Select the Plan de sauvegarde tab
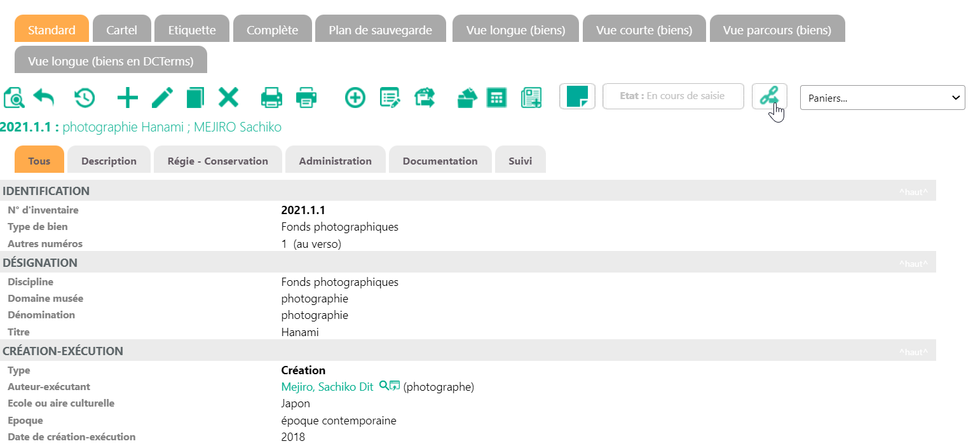This screenshot has height=446, width=980. pos(380,30)
